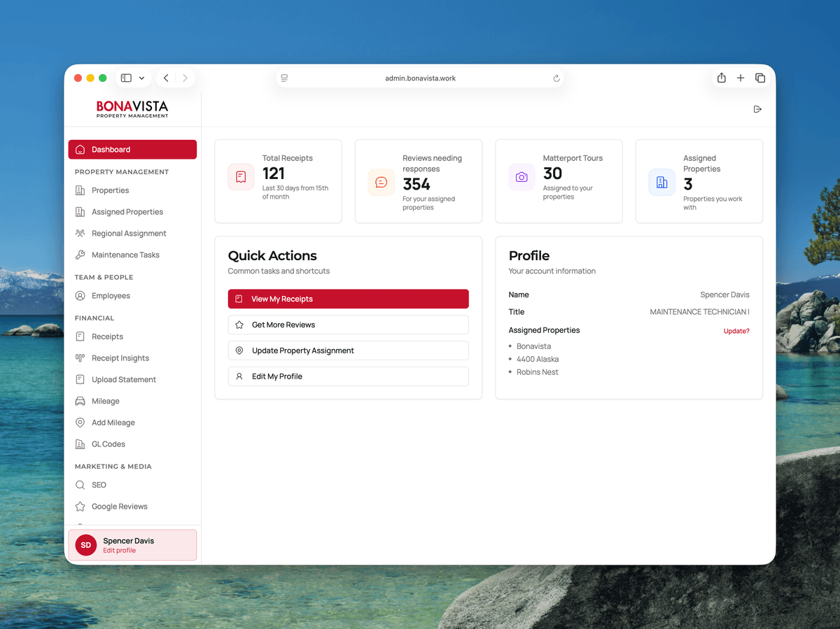Click the View My Receipts button
The height and width of the screenshot is (629, 840).
pos(348,299)
